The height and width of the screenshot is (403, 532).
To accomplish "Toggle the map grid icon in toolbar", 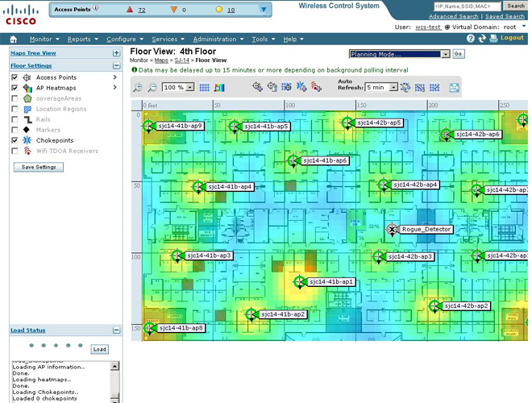I will pos(205,87).
